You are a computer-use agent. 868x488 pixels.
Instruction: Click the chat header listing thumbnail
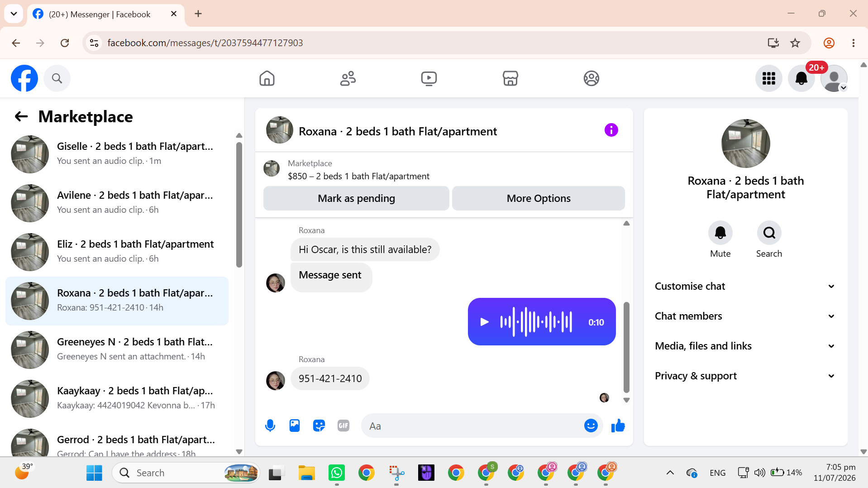point(279,130)
